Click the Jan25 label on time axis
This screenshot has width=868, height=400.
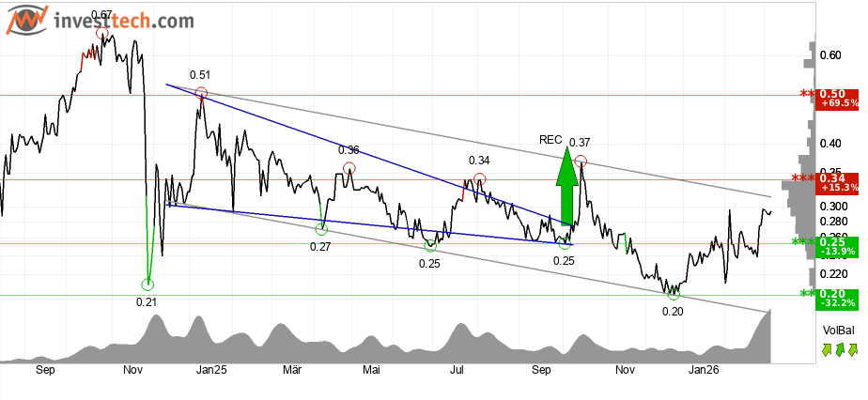point(209,371)
